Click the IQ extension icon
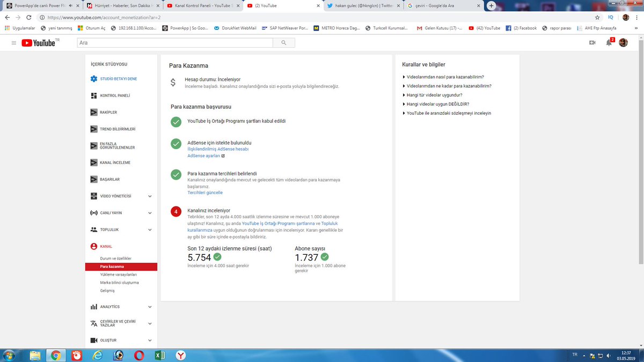644x362 pixels. [x=611, y=17]
